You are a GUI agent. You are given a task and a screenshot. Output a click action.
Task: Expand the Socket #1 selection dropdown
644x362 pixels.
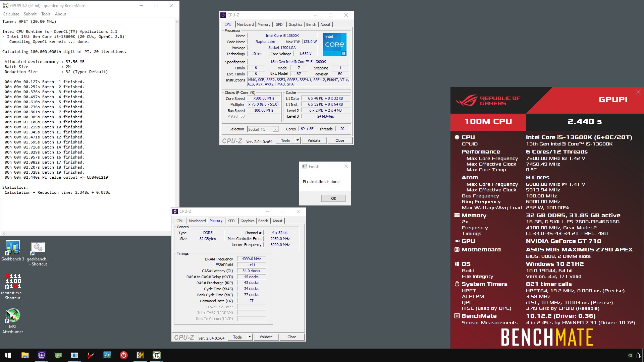(263, 129)
